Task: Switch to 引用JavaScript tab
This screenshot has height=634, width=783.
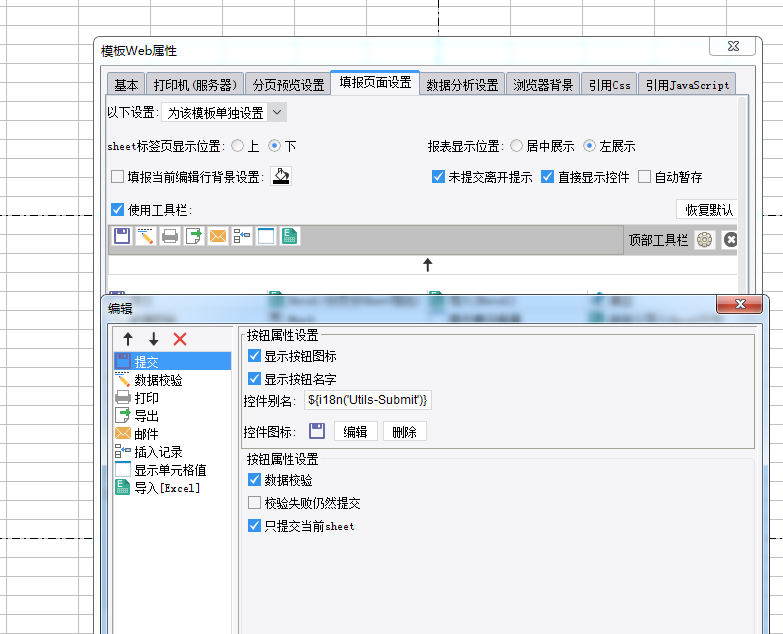Action: pyautogui.click(x=687, y=84)
